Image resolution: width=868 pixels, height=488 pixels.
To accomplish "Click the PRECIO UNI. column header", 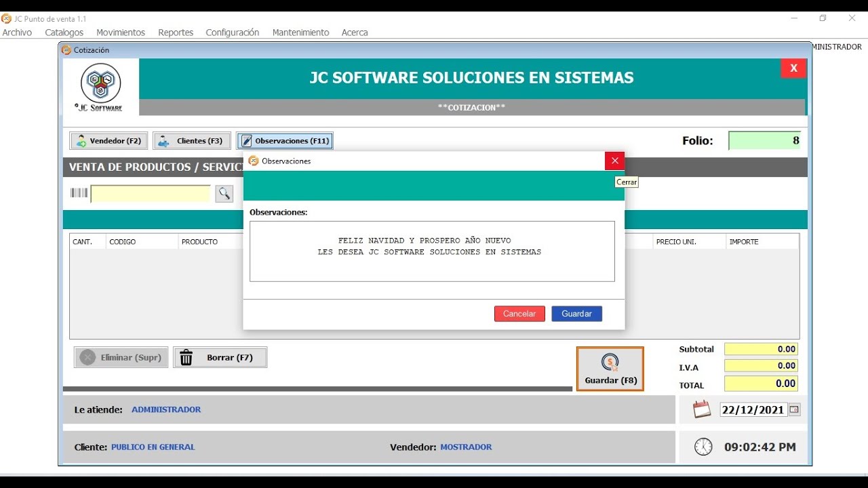I will click(689, 242).
